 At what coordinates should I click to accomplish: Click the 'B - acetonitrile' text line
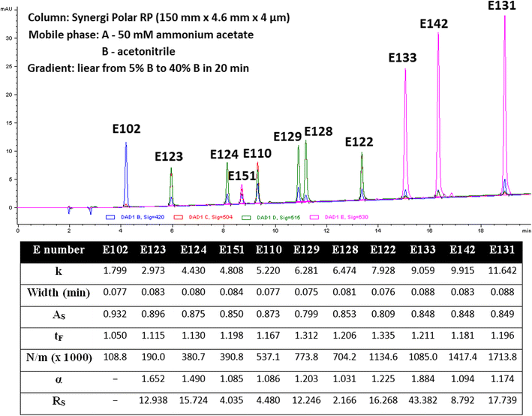tap(138, 52)
